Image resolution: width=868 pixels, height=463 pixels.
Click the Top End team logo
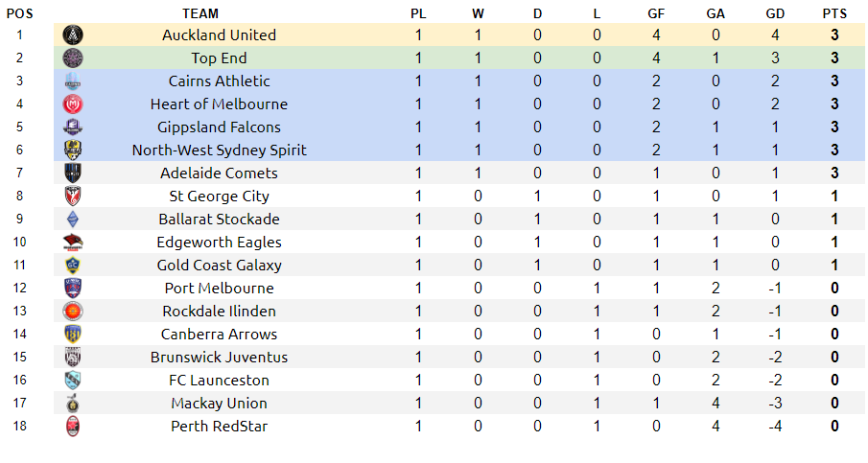coord(73,58)
